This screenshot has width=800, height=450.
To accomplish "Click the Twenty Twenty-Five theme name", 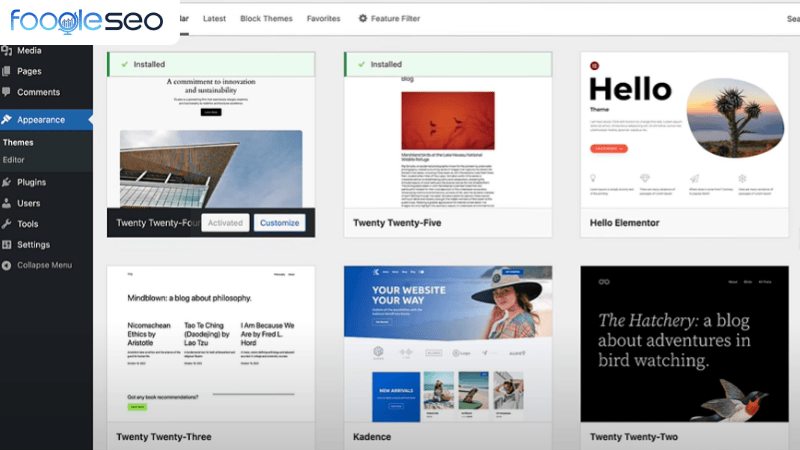I will point(397,223).
